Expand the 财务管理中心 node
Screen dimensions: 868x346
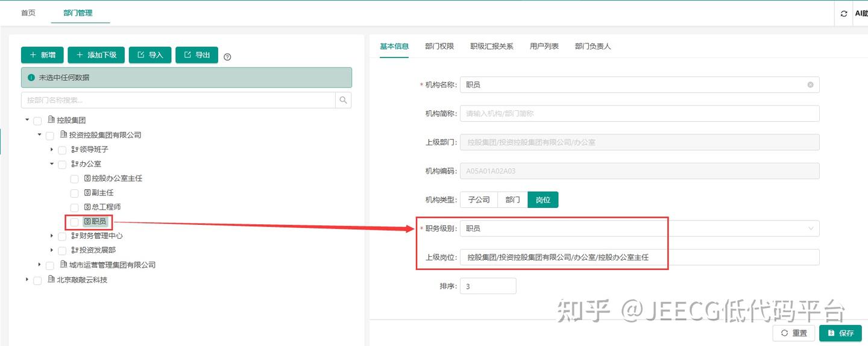coord(52,236)
